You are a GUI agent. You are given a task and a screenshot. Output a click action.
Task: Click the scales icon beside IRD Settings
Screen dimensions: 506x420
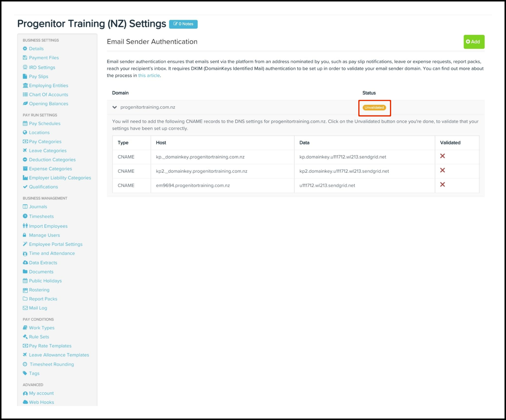(25, 67)
